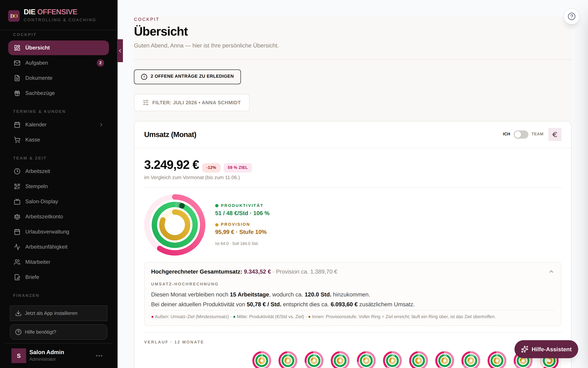The height and width of the screenshot is (368, 588).
Task: Click the Sachbezüge gift icon
Action: [17, 93]
